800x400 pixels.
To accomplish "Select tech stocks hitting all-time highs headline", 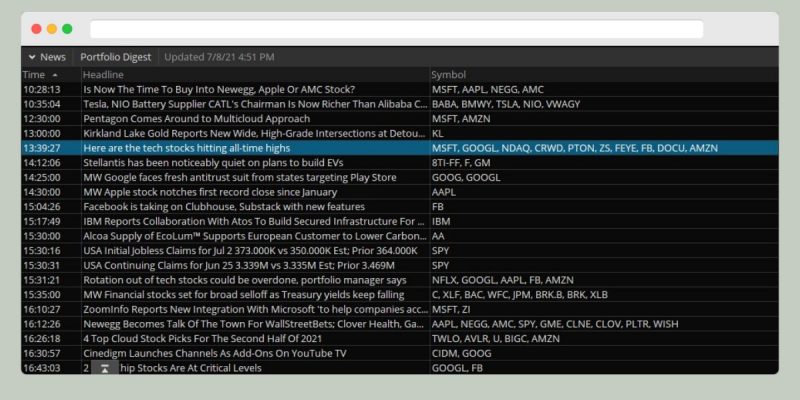I will (x=187, y=148).
